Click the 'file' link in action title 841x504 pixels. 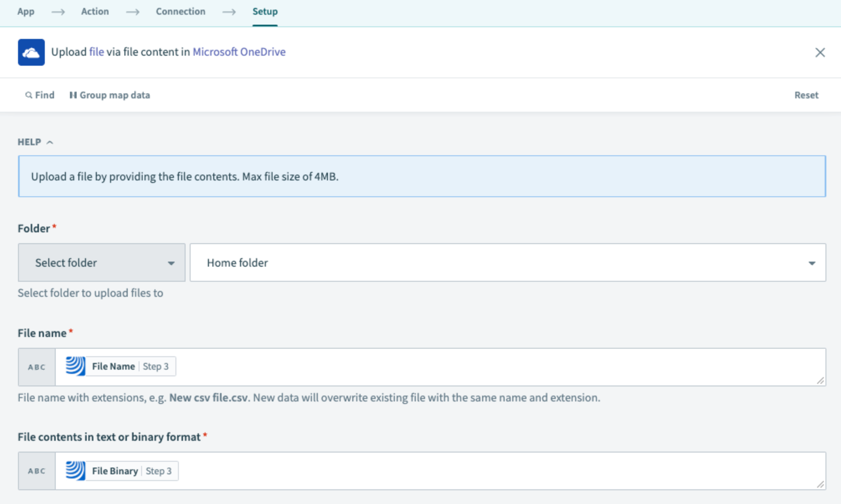[x=96, y=52]
